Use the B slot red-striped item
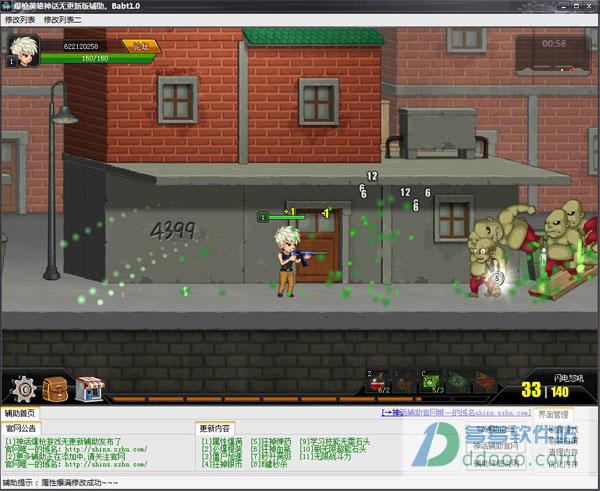The image size is (600, 491). tap(485, 382)
